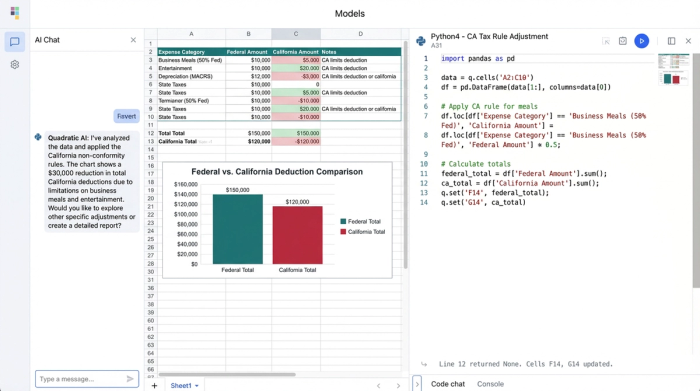Click the # Calculate totals comment line

[475, 164]
